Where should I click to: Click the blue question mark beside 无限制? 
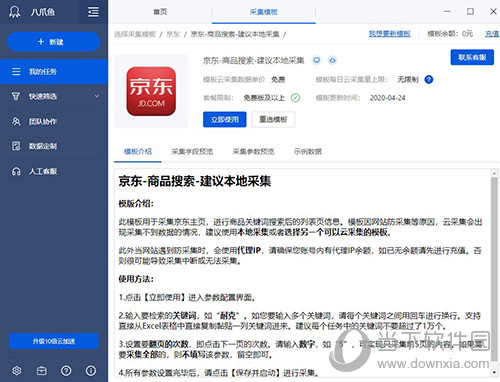pos(429,80)
